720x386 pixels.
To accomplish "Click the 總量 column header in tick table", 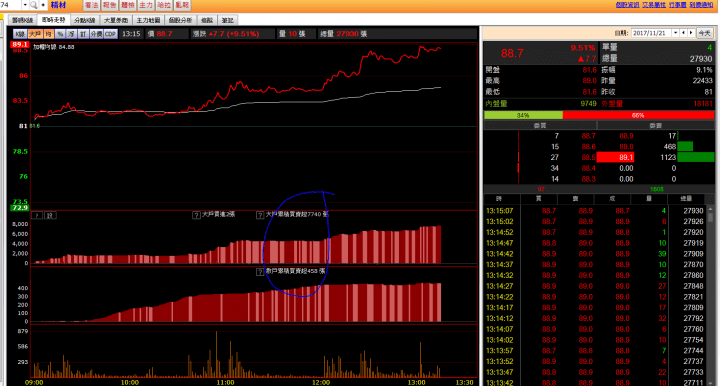I will click(x=686, y=199).
